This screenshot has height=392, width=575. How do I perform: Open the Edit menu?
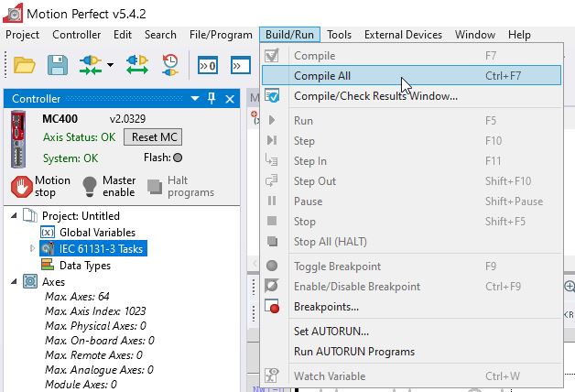click(x=123, y=35)
